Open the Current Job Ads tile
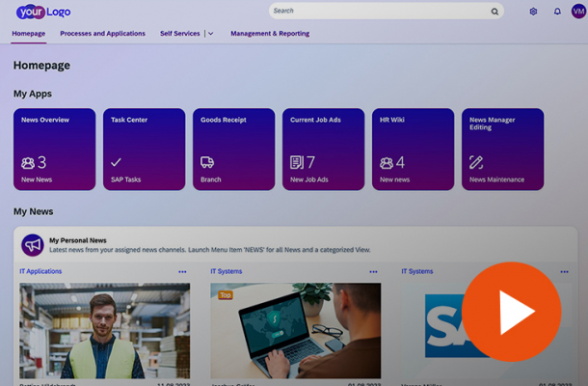Viewport: 588px width, 386px height. 323,149
